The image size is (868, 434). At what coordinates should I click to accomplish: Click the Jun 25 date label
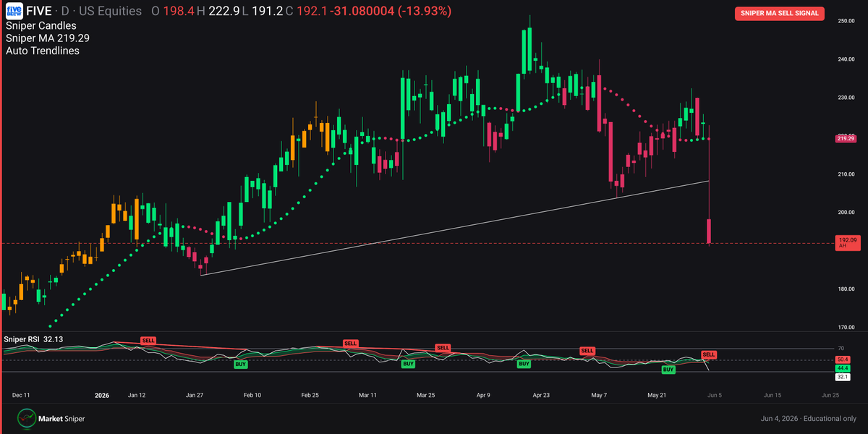coord(830,396)
